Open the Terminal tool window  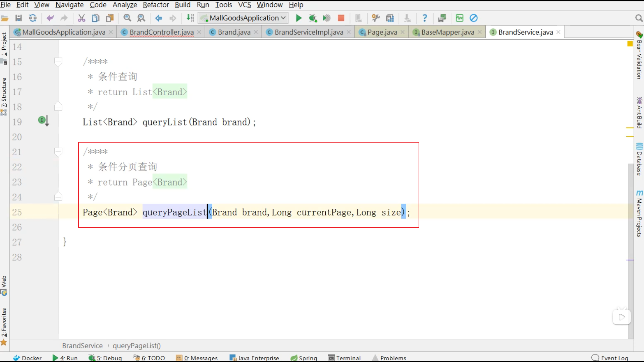coord(344,358)
